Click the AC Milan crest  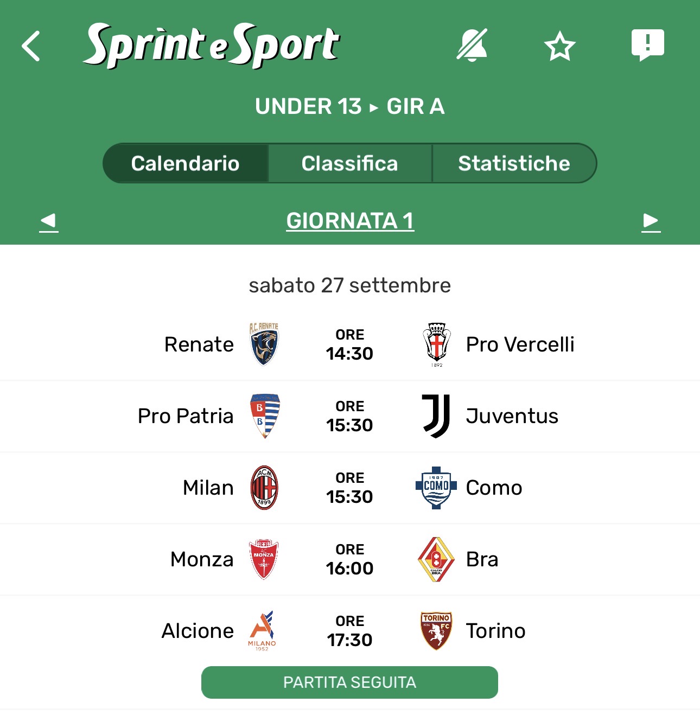264,488
